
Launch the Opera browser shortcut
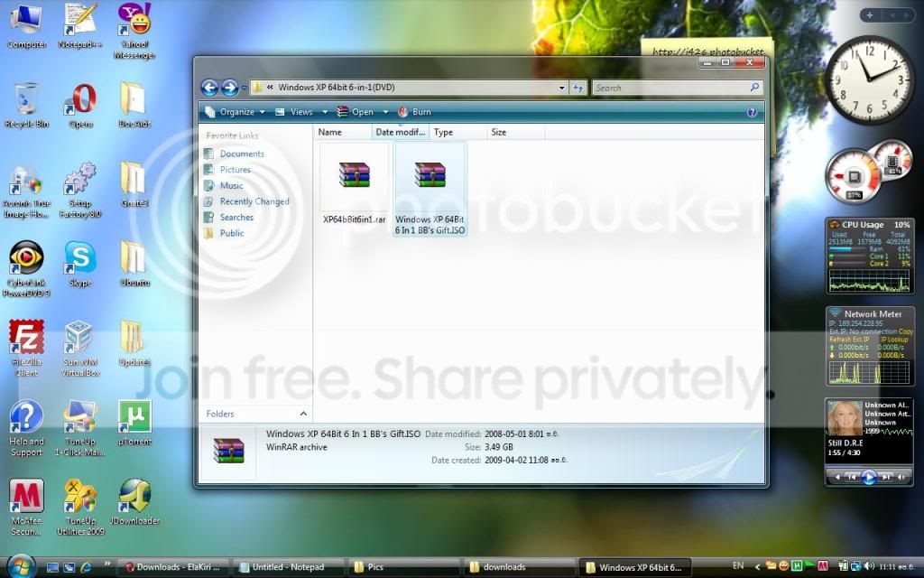pos(80,107)
